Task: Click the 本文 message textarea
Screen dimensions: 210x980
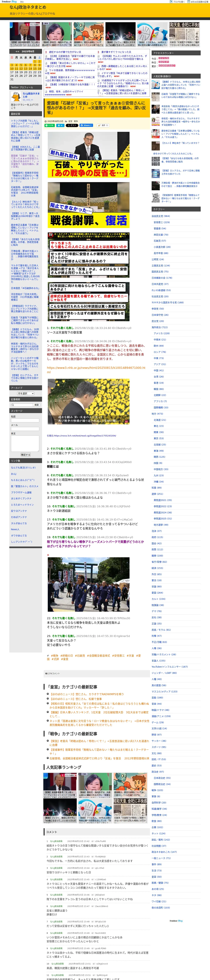Action: pyautogui.click(x=25, y=443)
